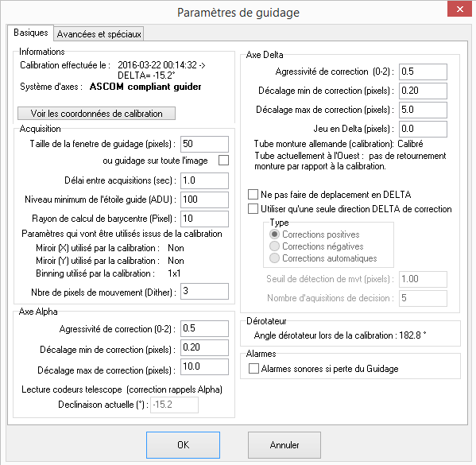Click Axe Alpha Agressivité de correction field
Viewport: 476px width, 465px height.
204,328
